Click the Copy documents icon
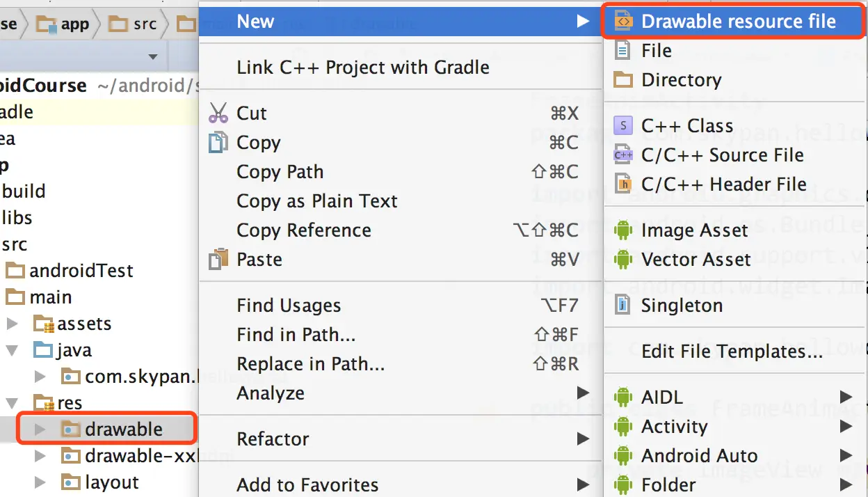The image size is (868, 497). point(218,143)
